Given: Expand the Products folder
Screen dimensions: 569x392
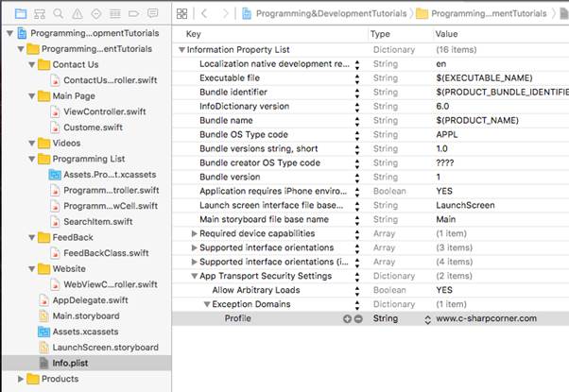Looking at the screenshot, I should pos(20,379).
